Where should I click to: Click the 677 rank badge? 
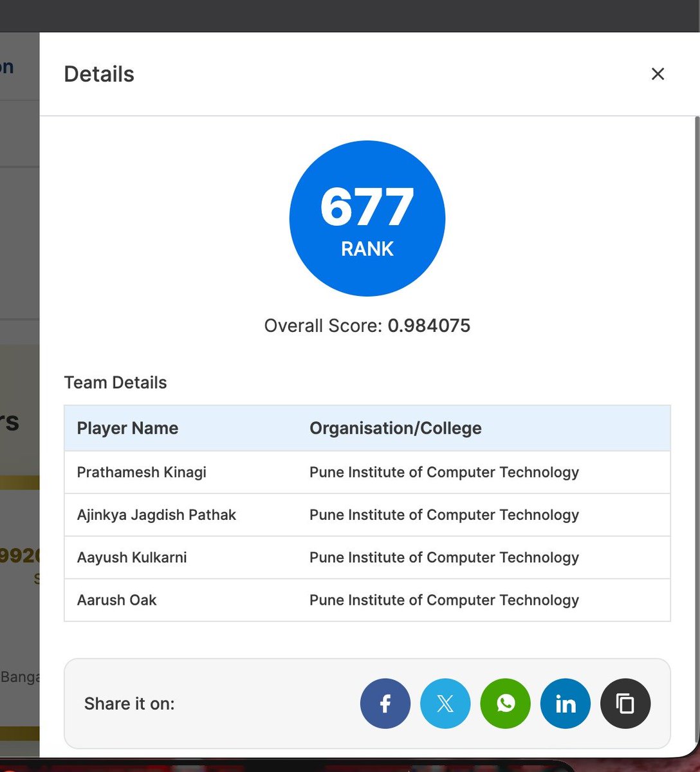coord(367,219)
